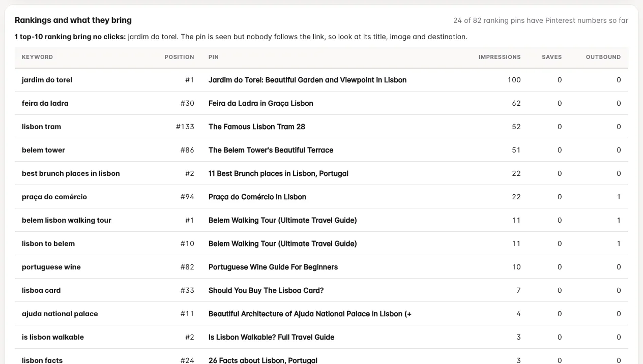Open pin 'Portuguese Wine Guide For Beginners'

(273, 267)
